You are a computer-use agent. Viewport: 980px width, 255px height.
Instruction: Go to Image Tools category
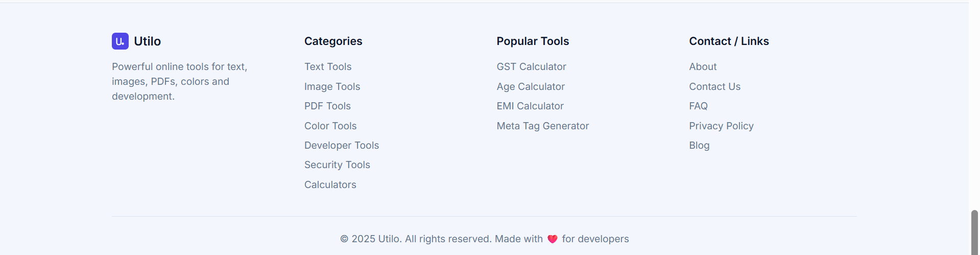[x=332, y=87]
